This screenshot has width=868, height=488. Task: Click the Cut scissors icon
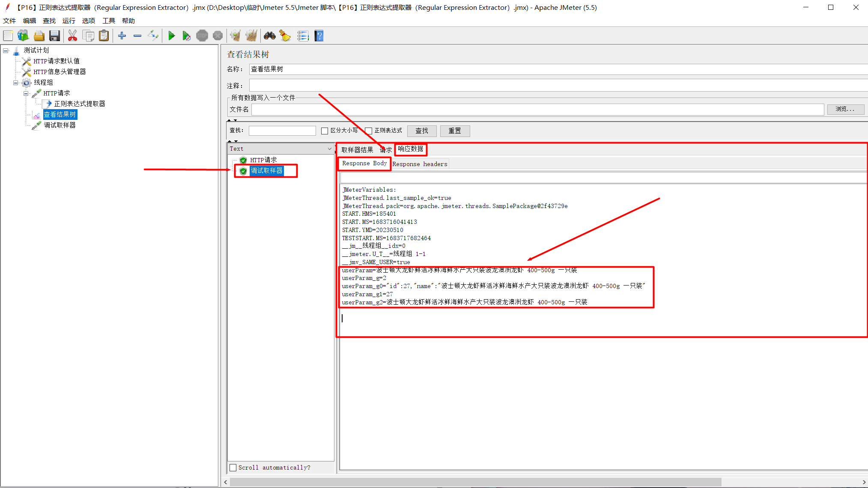click(x=72, y=36)
